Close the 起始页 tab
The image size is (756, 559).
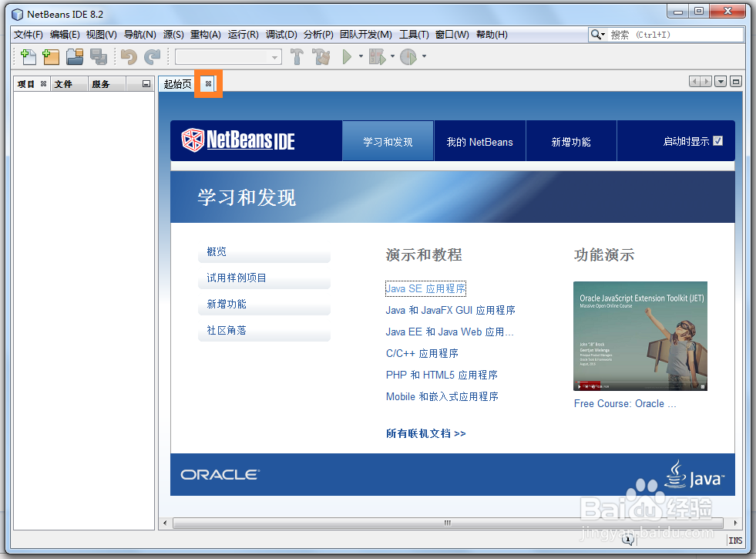[208, 82]
